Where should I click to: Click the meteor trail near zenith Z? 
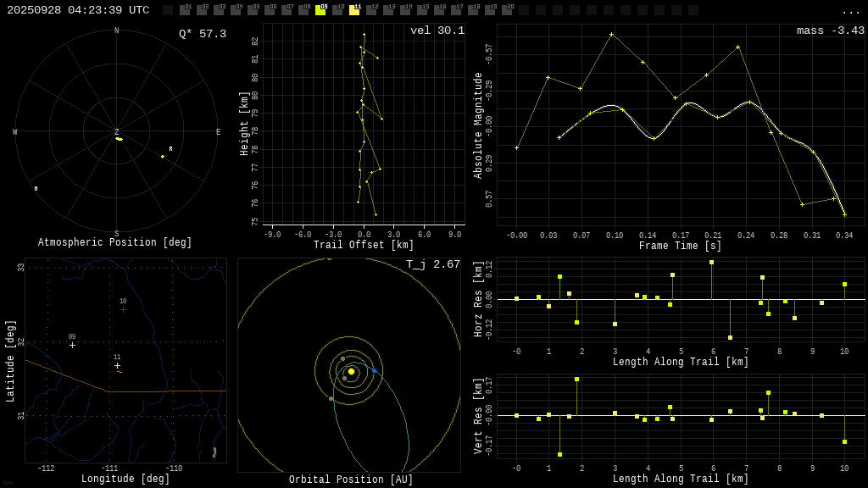[x=120, y=139]
